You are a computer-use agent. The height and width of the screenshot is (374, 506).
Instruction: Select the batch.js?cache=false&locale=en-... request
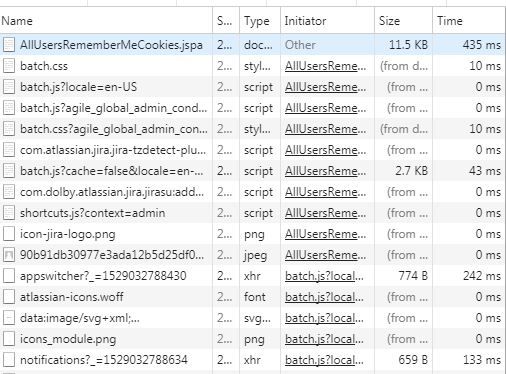pos(253,171)
